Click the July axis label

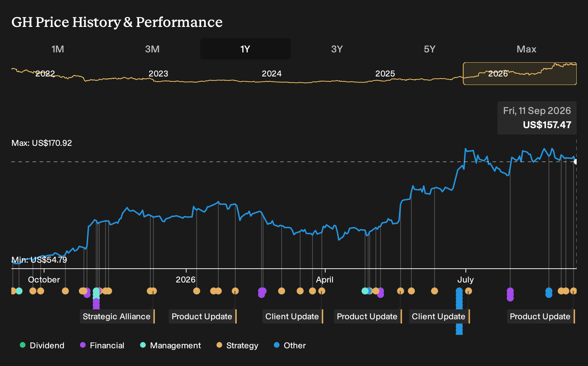(x=466, y=280)
